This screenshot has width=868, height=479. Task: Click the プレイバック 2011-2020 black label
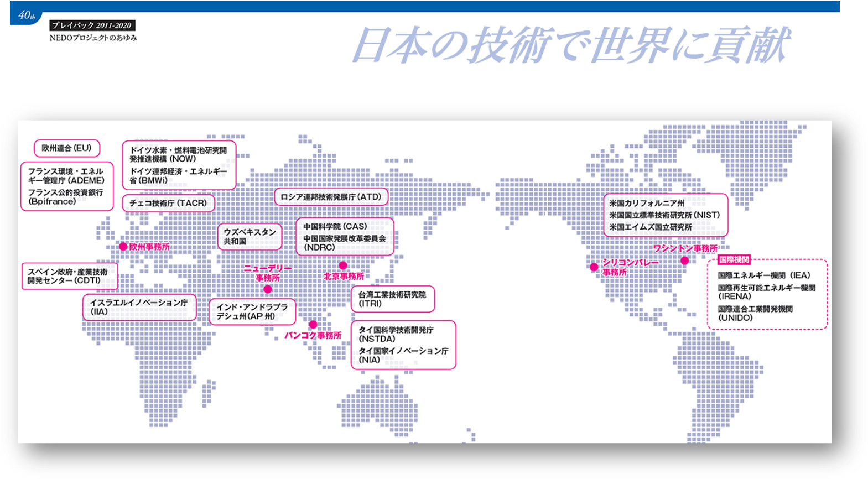coord(92,25)
